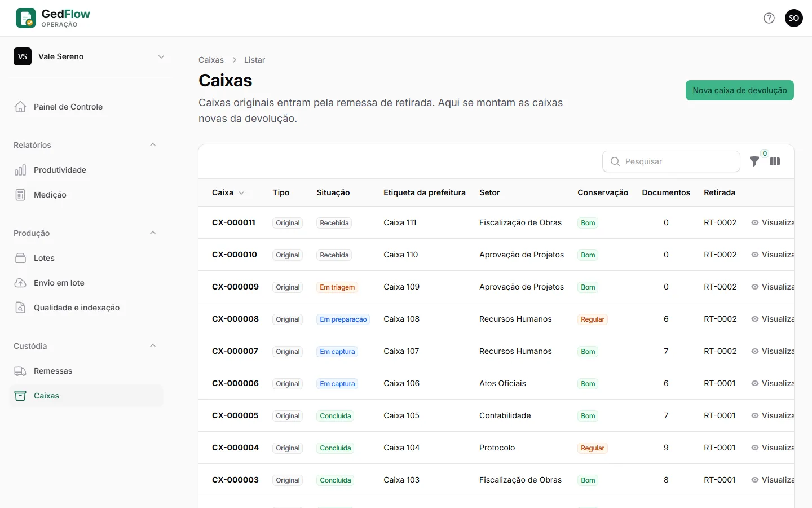Collapse the Relatórios section
812x508 pixels.
click(153, 145)
